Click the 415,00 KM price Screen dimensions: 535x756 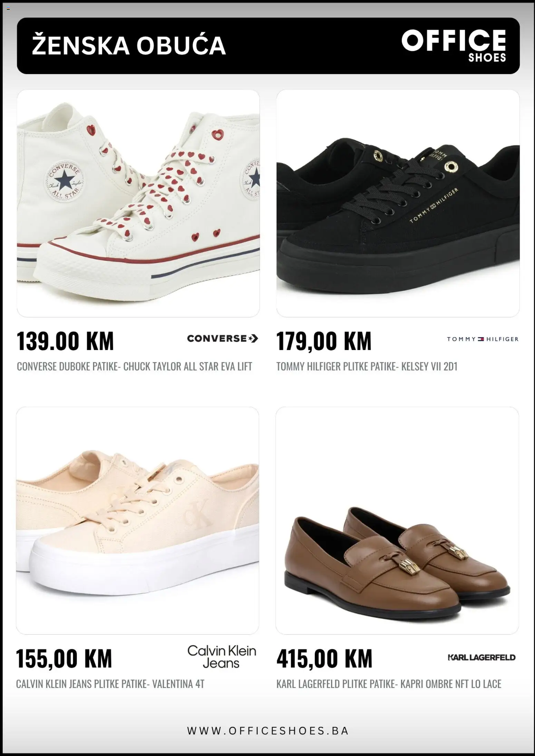(x=324, y=658)
